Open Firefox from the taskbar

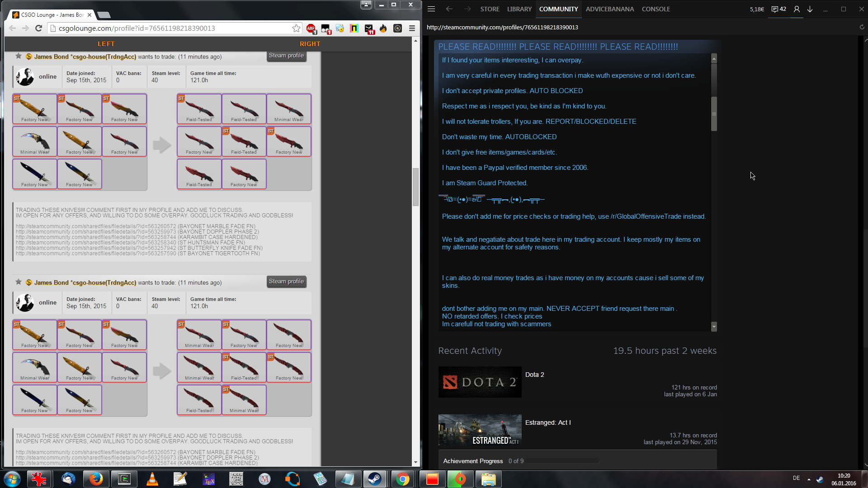(96, 479)
